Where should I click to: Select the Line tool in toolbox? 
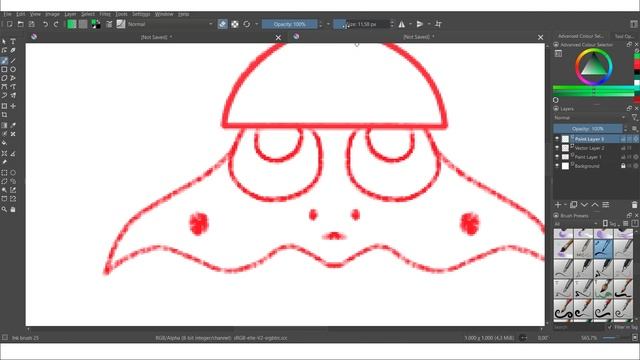(x=13, y=61)
